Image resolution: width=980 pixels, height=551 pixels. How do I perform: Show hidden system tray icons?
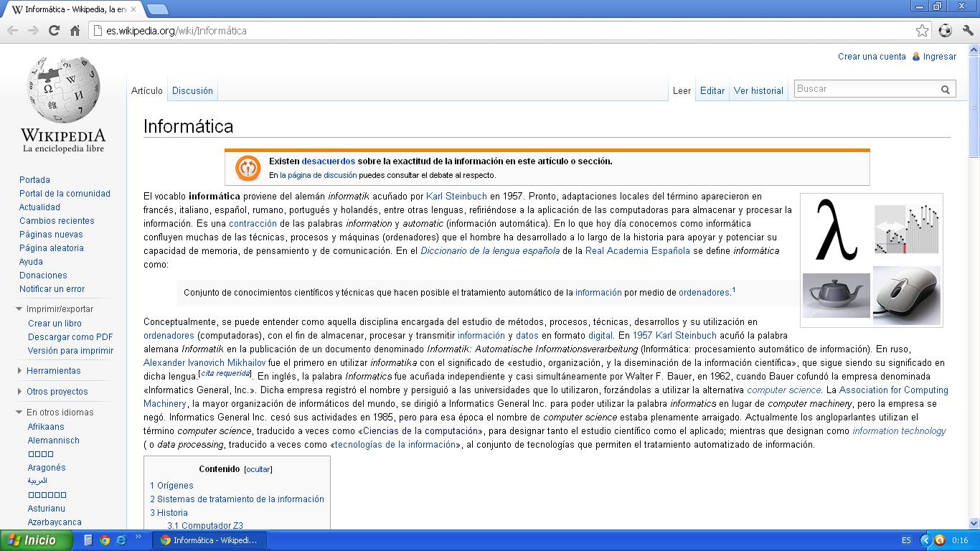[x=925, y=540]
